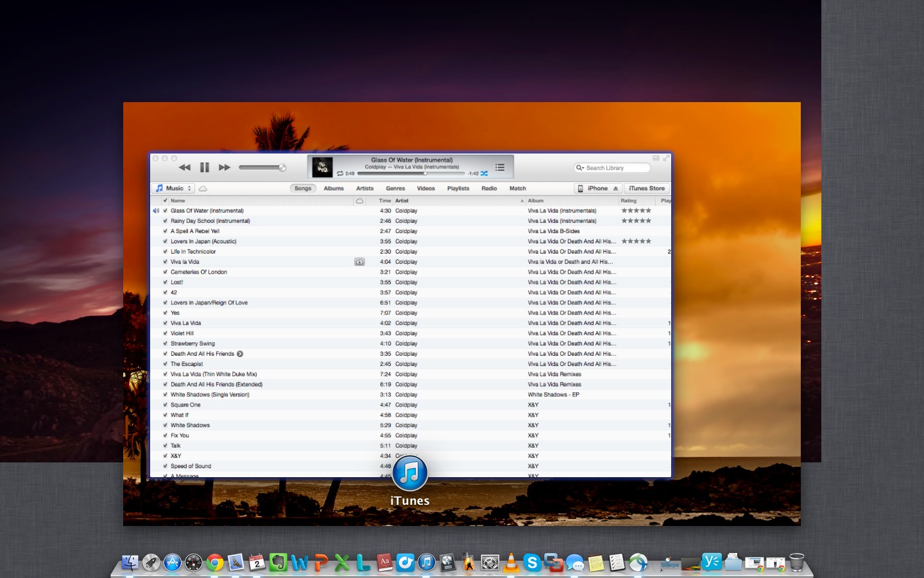Switch to the Songs tab
The image size is (924, 578).
(303, 189)
